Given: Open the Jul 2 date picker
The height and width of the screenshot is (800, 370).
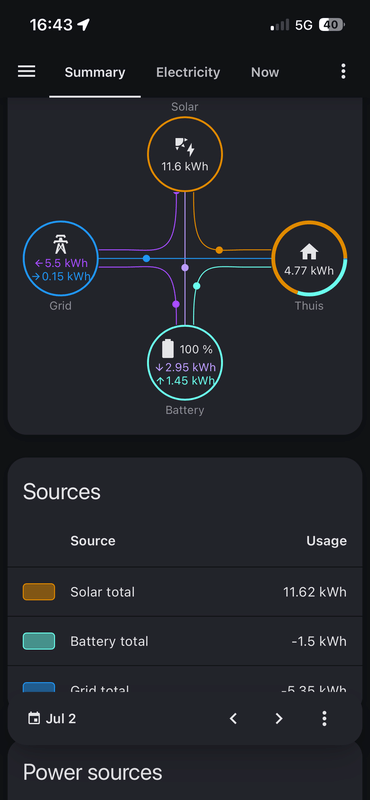Looking at the screenshot, I should [52, 719].
